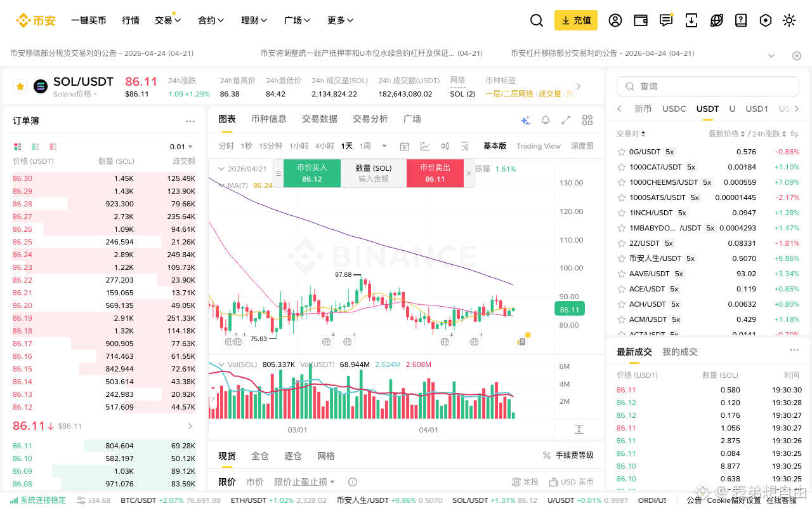Open the app download icon
The width and height of the screenshot is (812, 508).
coord(691,20)
